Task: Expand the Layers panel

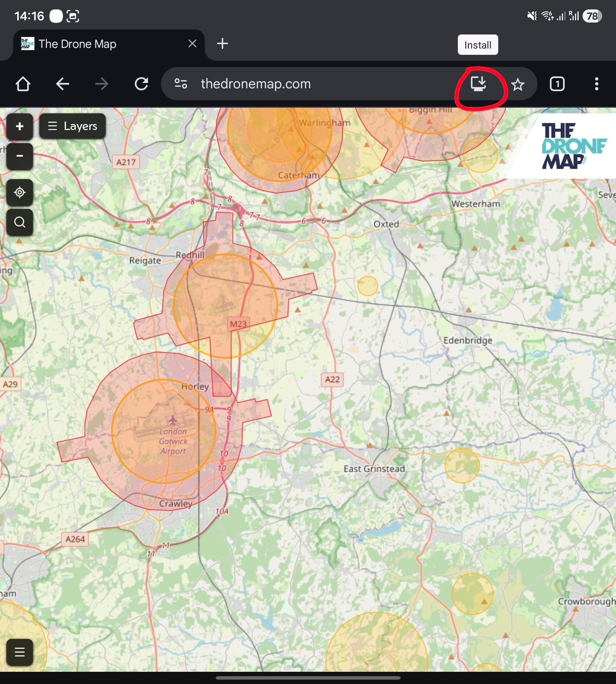Action: tap(73, 126)
